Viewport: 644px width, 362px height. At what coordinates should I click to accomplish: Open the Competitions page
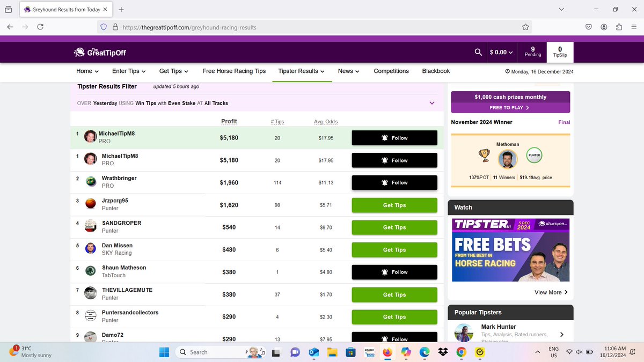[391, 71]
